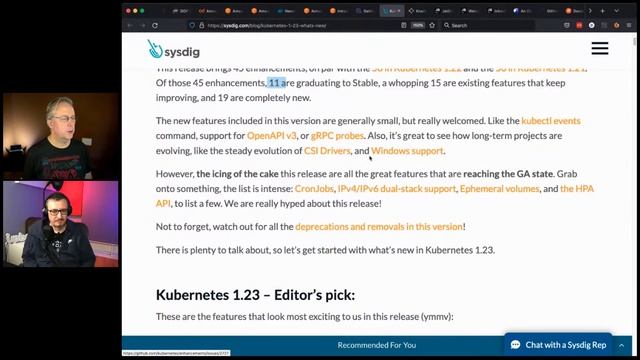Open the orange extension icon in the toolbar

(617, 25)
